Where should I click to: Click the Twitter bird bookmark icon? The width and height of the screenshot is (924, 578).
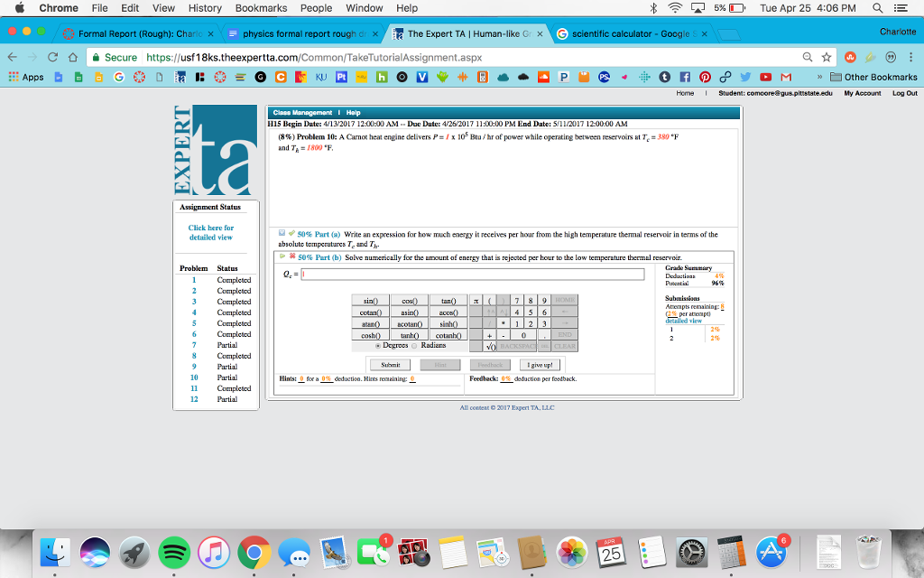coord(745,77)
